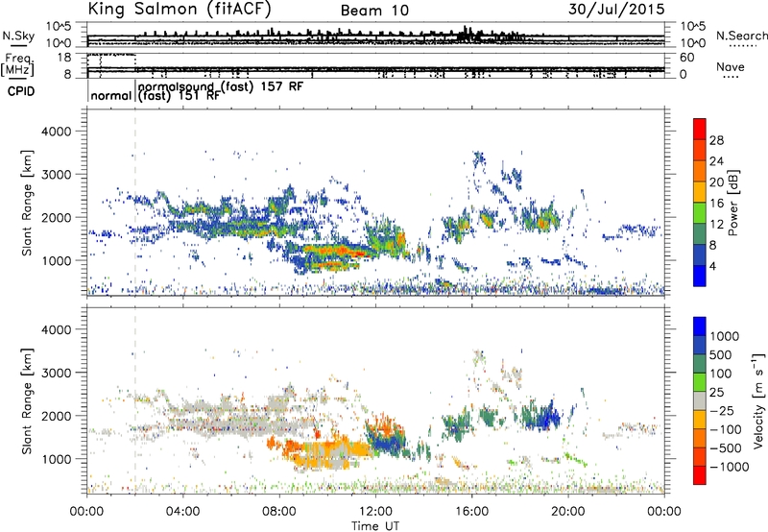768x532 pixels.
Task: Click the Beam 10 label
Action: coord(374,11)
